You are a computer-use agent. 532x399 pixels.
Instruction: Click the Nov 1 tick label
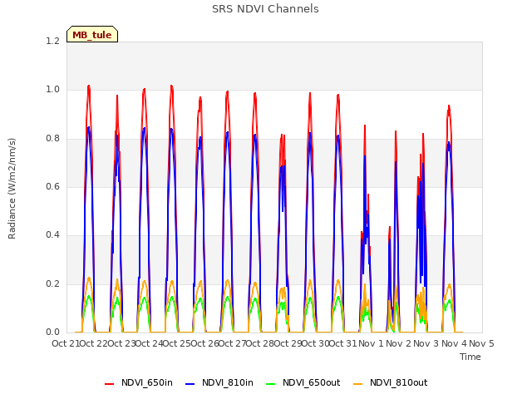pyautogui.click(x=371, y=343)
